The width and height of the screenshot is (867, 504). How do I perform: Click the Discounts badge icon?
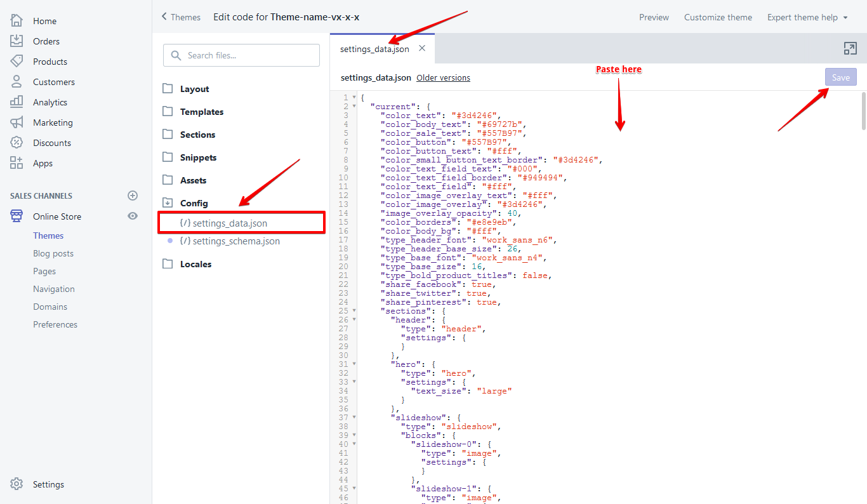pos(17,142)
